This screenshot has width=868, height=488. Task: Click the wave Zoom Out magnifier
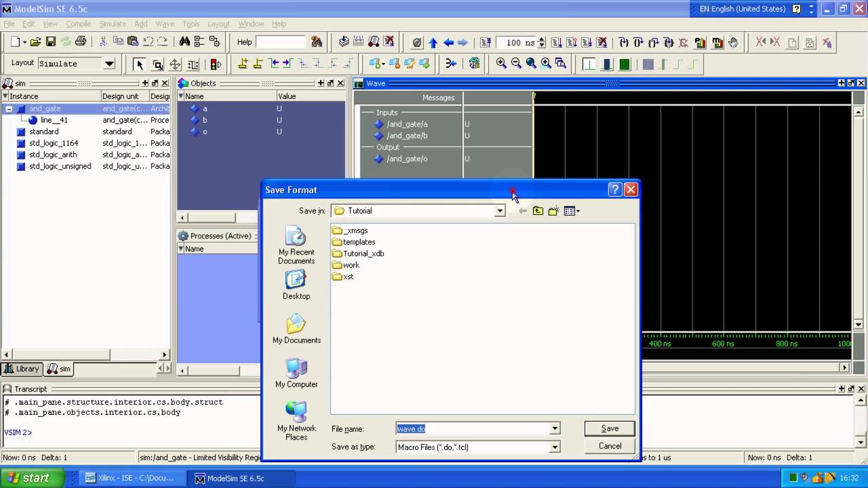tap(516, 64)
